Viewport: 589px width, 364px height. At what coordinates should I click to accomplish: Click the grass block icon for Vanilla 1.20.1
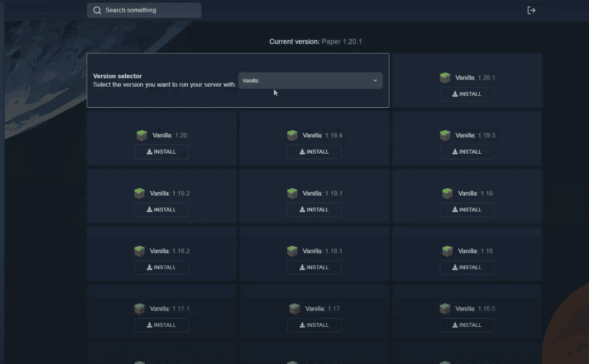445,78
